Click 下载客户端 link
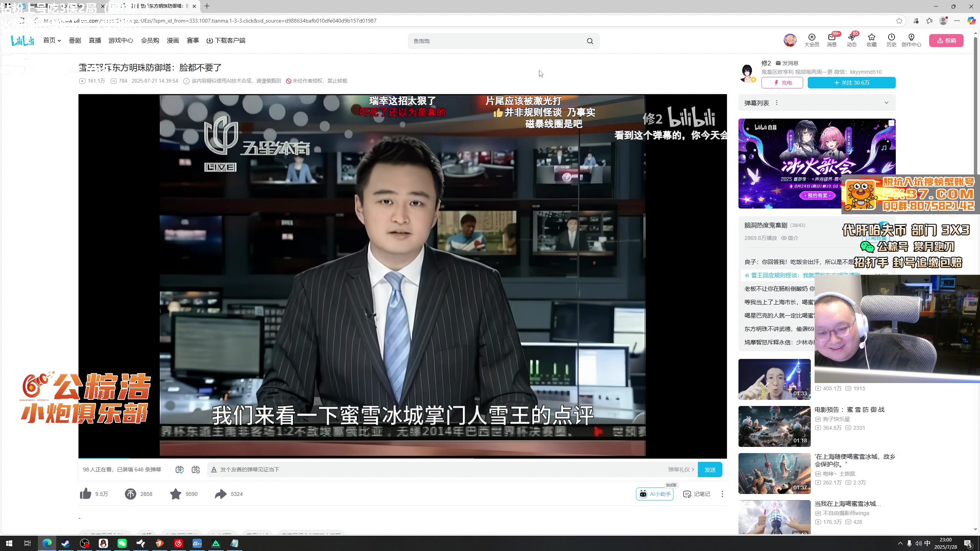The image size is (980, 551). coord(226,41)
